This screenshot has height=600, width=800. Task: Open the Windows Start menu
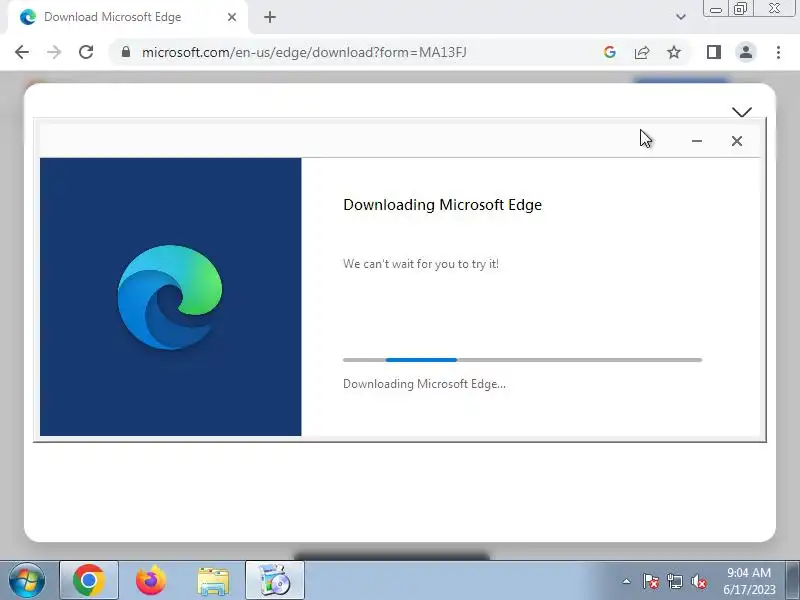(27, 580)
